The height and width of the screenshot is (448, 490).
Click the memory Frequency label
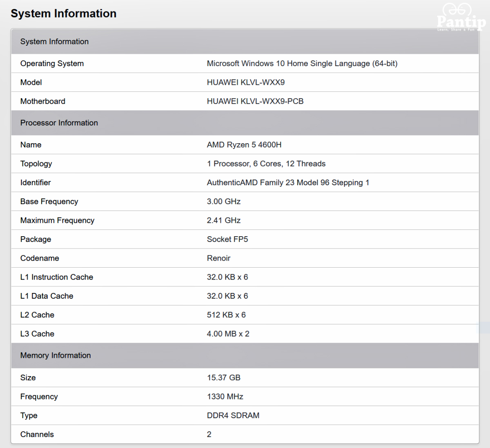click(39, 397)
